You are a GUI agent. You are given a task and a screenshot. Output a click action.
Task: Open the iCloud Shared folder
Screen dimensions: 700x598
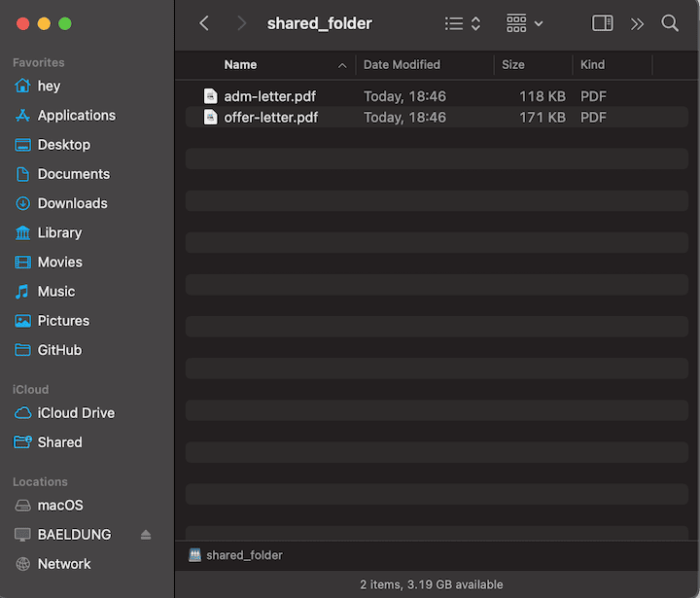coord(60,442)
